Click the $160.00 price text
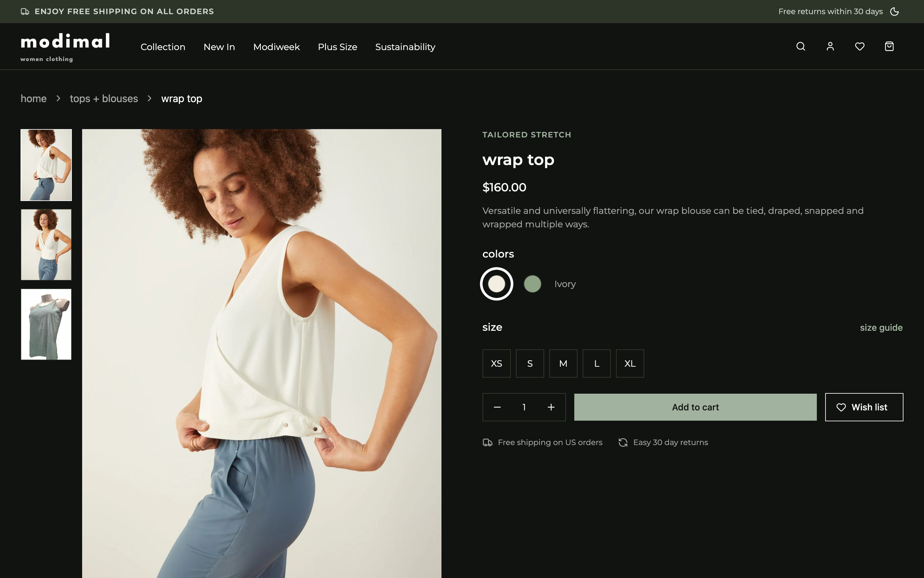 pyautogui.click(x=504, y=187)
